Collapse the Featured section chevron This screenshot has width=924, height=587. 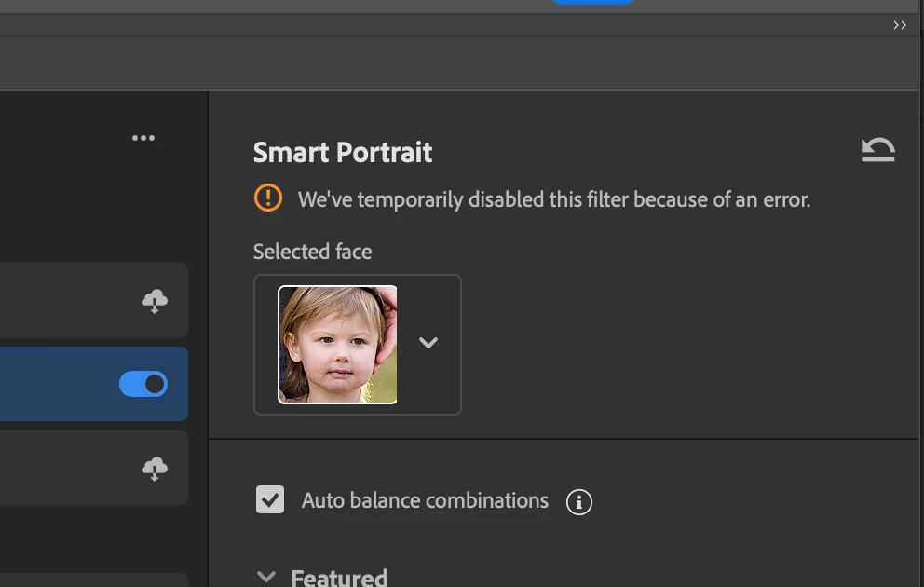pos(266,577)
